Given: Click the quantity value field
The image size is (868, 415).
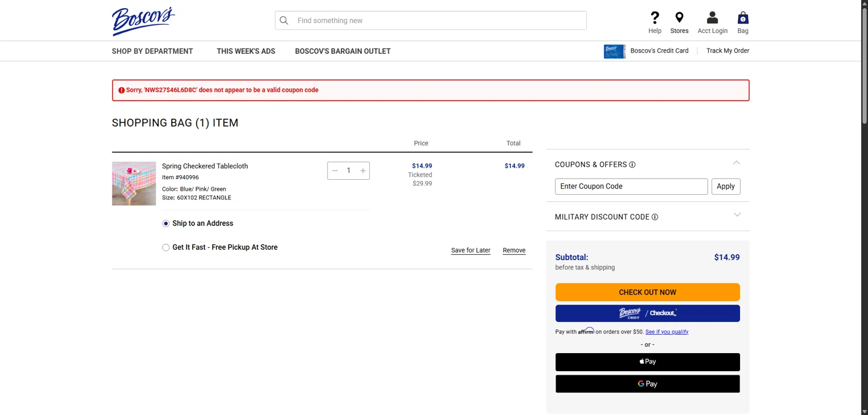Looking at the screenshot, I should click(x=348, y=171).
